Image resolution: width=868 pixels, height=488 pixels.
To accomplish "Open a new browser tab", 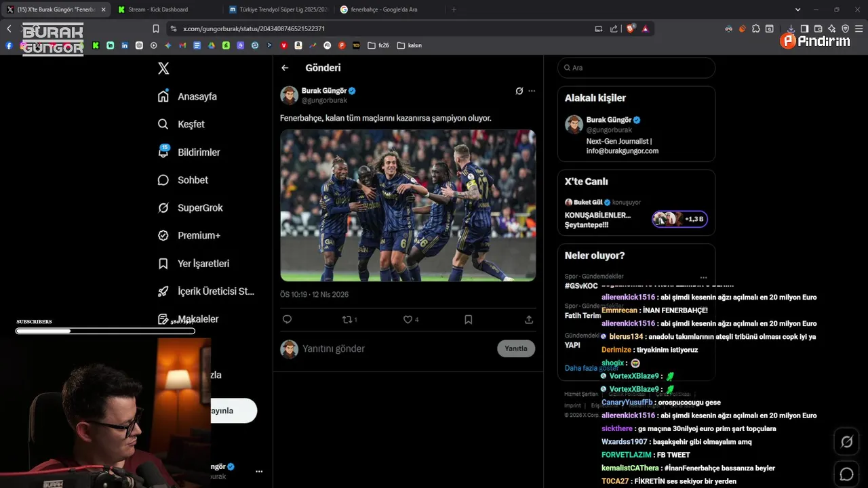I will point(454,9).
